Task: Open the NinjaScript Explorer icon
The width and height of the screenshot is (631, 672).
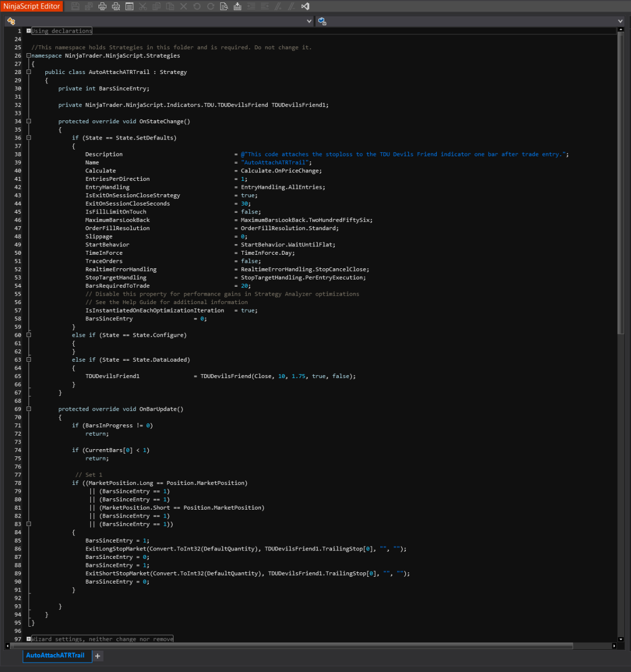Action: [10, 21]
